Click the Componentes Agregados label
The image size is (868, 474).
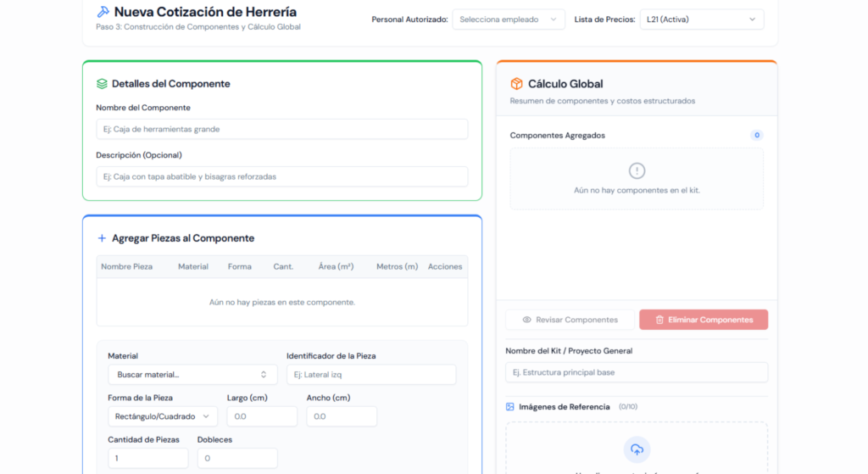tap(558, 135)
